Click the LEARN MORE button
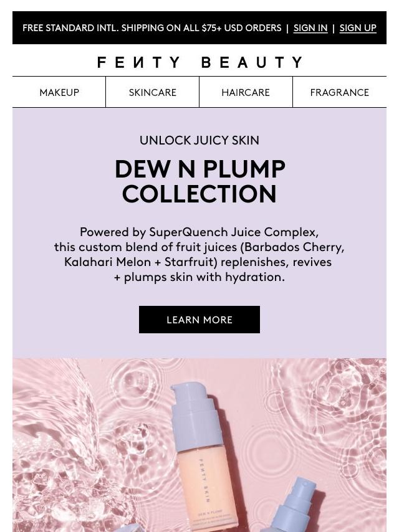Image resolution: width=399 pixels, height=532 pixels. [199, 320]
